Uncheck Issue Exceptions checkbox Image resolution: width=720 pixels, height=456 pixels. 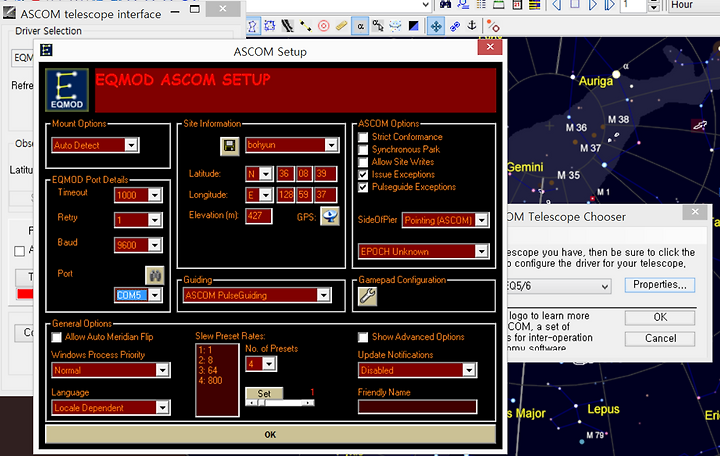[363, 175]
